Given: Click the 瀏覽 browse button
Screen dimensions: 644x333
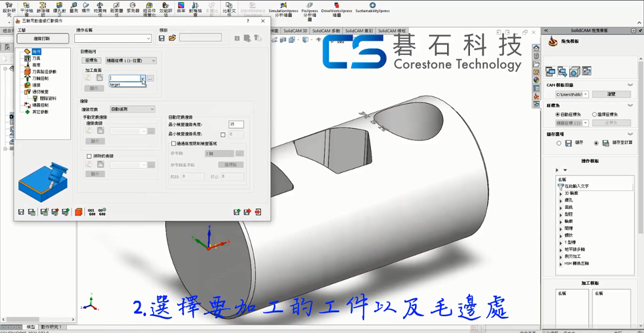Looking at the screenshot, I should [611, 94].
